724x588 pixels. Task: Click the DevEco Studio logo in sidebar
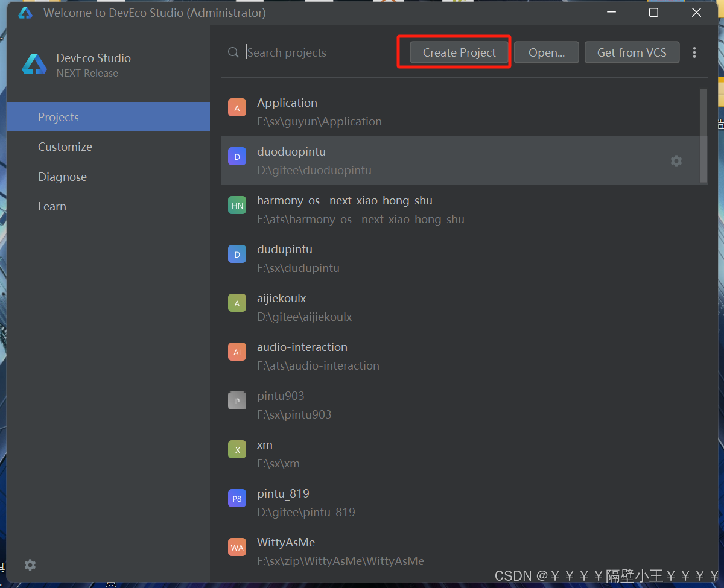click(34, 65)
